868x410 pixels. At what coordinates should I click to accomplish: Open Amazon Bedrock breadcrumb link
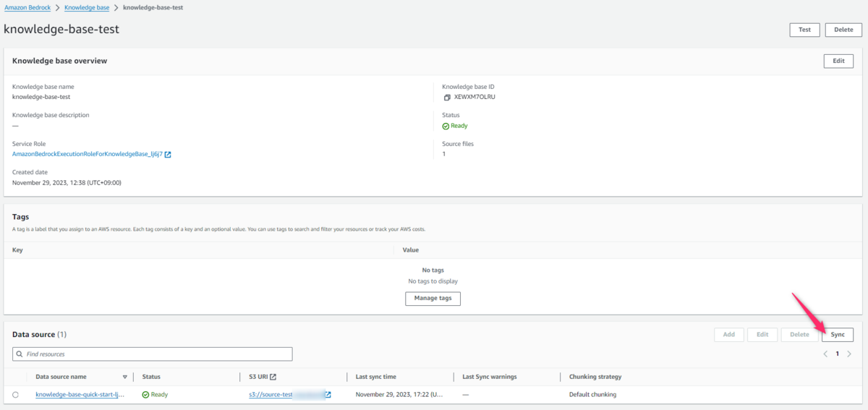[x=27, y=7]
